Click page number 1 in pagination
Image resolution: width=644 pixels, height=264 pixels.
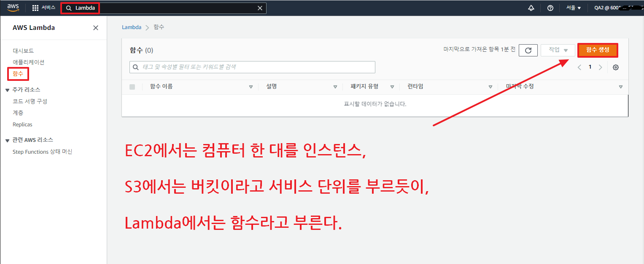pos(590,67)
